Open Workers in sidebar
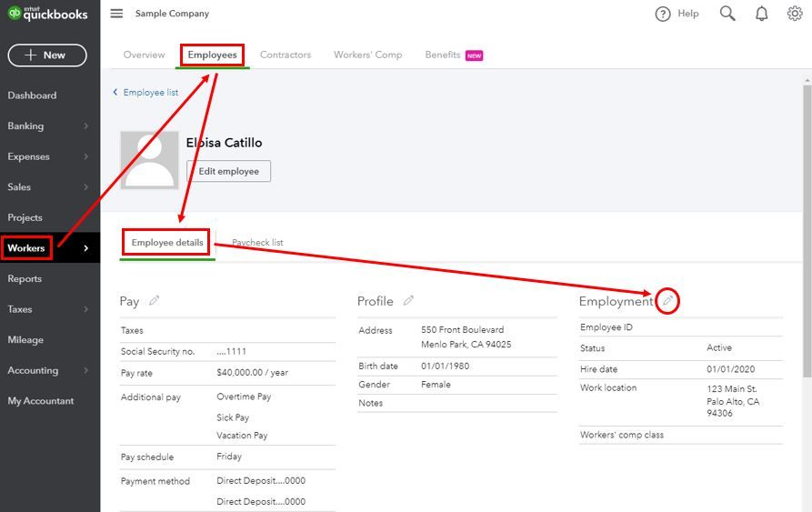 click(25, 248)
